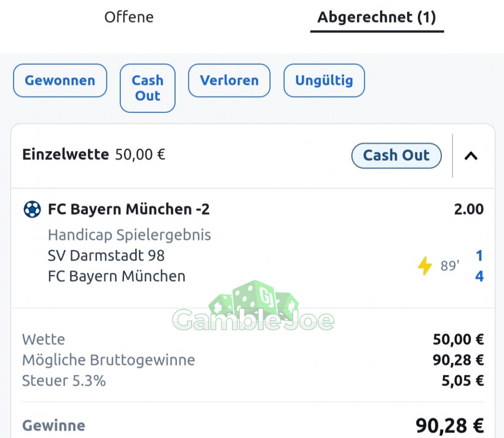Click the Cash Out status badge
Image resolution: width=504 pixels, height=438 pixels.
pyautogui.click(x=396, y=156)
